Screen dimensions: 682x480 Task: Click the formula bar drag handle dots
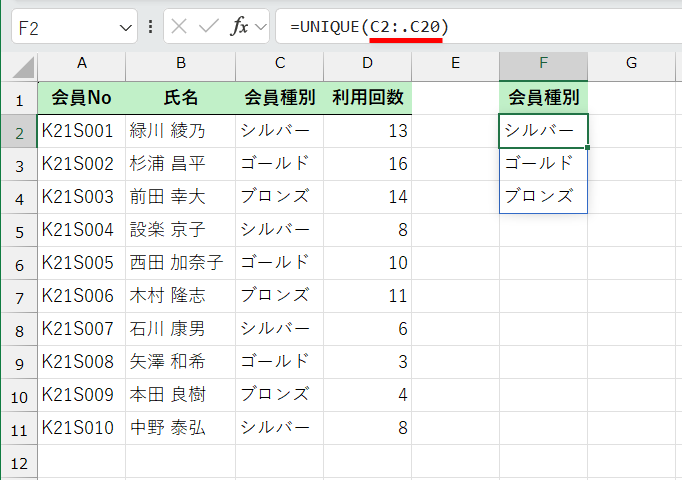coord(150,27)
